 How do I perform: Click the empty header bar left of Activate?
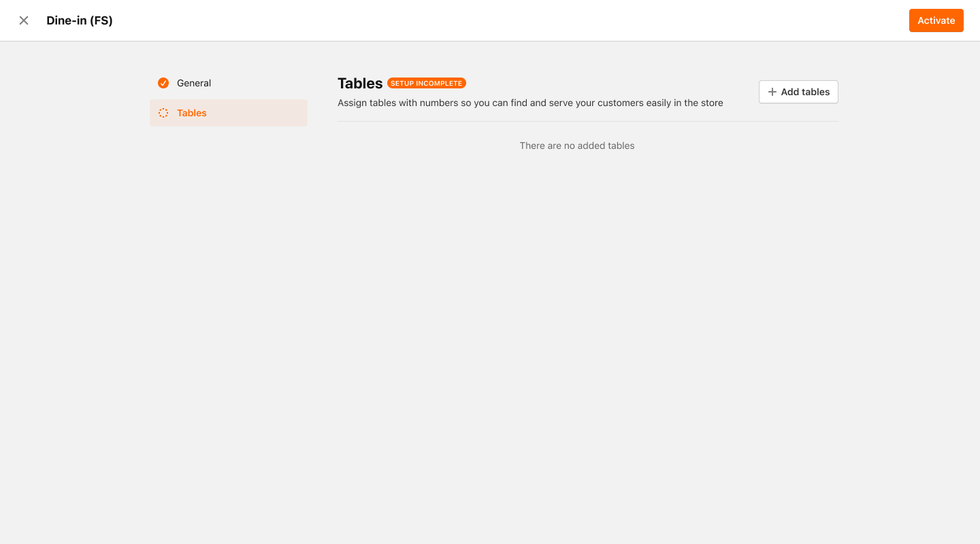(510, 20)
